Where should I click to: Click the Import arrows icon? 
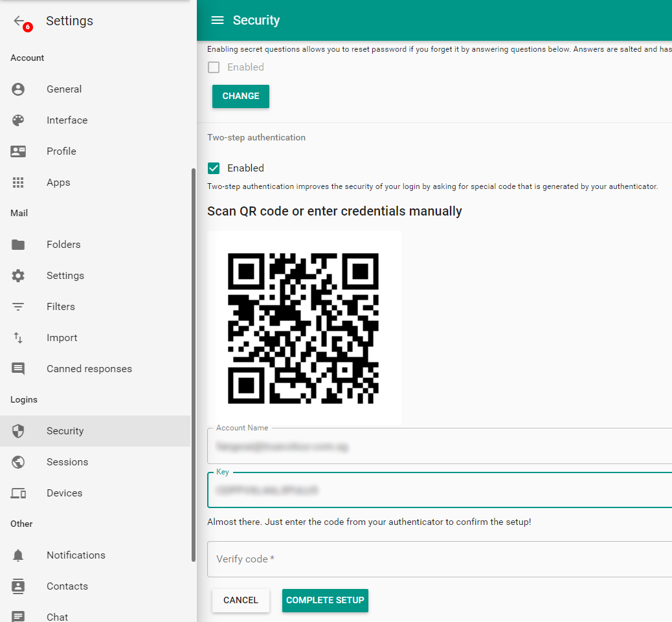click(x=18, y=338)
